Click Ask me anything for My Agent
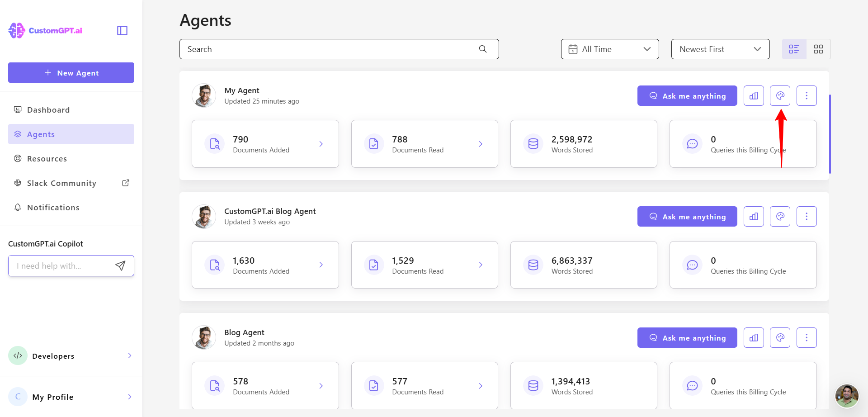 tap(687, 96)
